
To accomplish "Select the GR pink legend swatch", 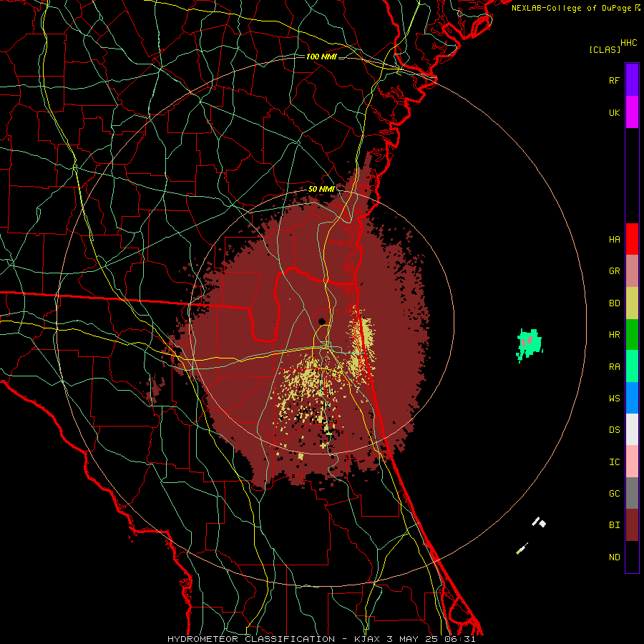I will [632, 271].
